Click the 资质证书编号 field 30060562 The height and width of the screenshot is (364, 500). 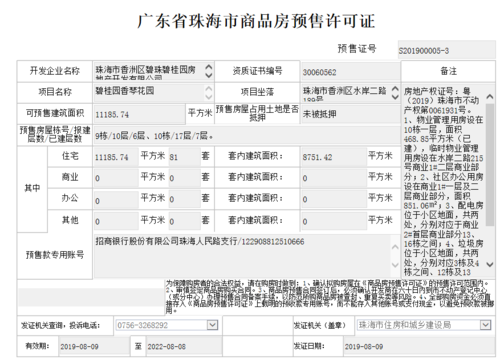click(x=350, y=72)
